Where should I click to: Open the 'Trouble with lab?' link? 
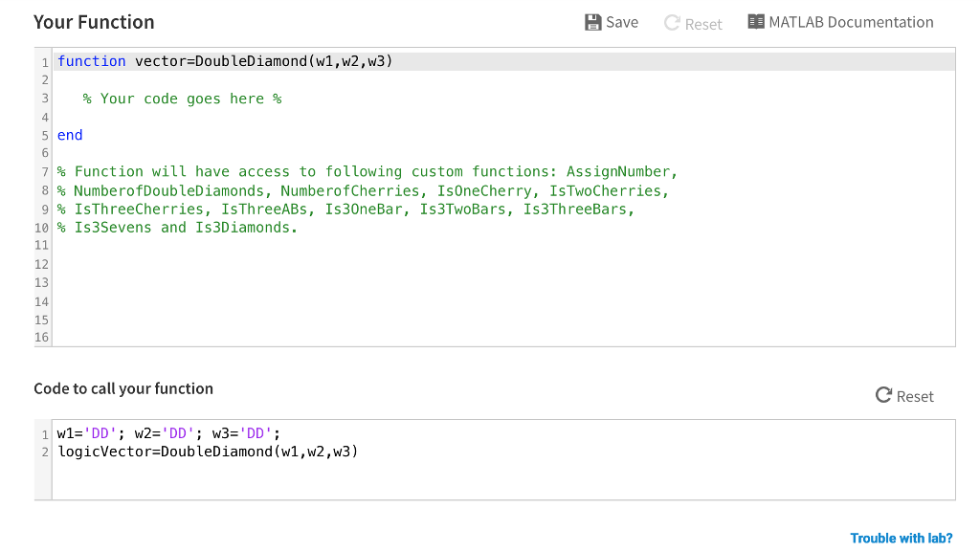pyautogui.click(x=901, y=538)
